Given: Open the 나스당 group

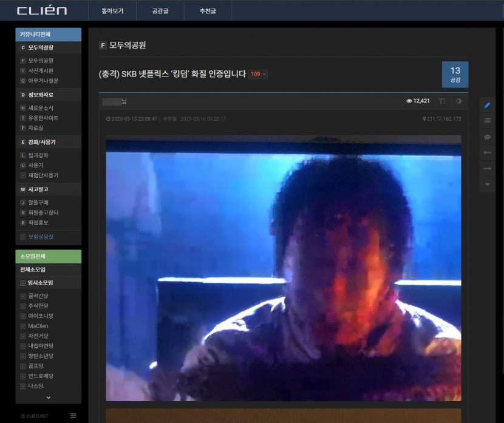Looking at the screenshot, I should tap(35, 386).
